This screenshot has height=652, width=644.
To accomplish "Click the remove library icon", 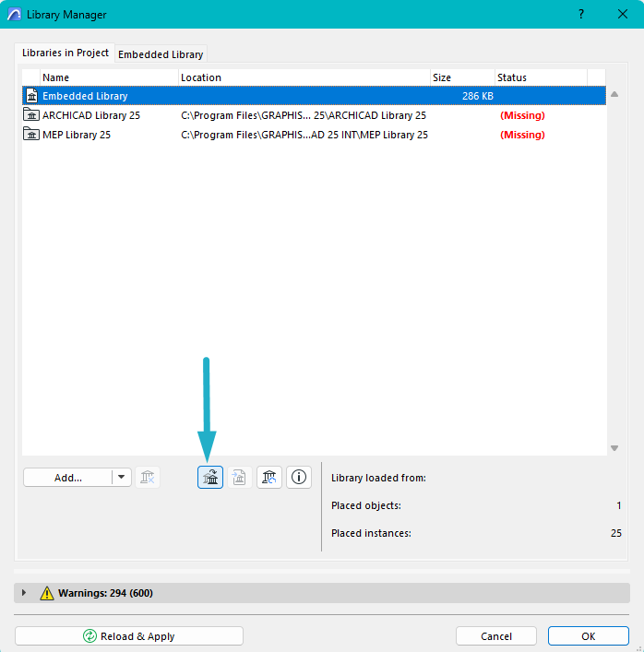I will 148,477.
